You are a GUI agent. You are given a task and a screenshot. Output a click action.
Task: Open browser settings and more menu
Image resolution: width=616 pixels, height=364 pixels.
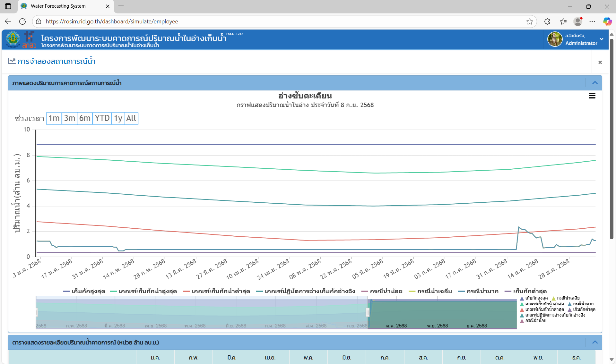pyautogui.click(x=592, y=21)
